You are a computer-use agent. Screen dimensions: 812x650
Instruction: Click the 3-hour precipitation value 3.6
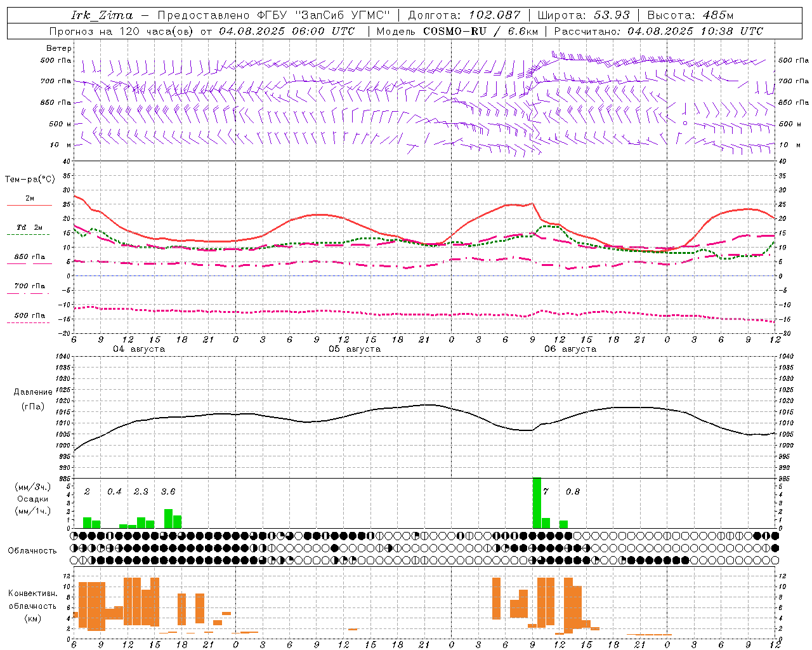point(168,492)
